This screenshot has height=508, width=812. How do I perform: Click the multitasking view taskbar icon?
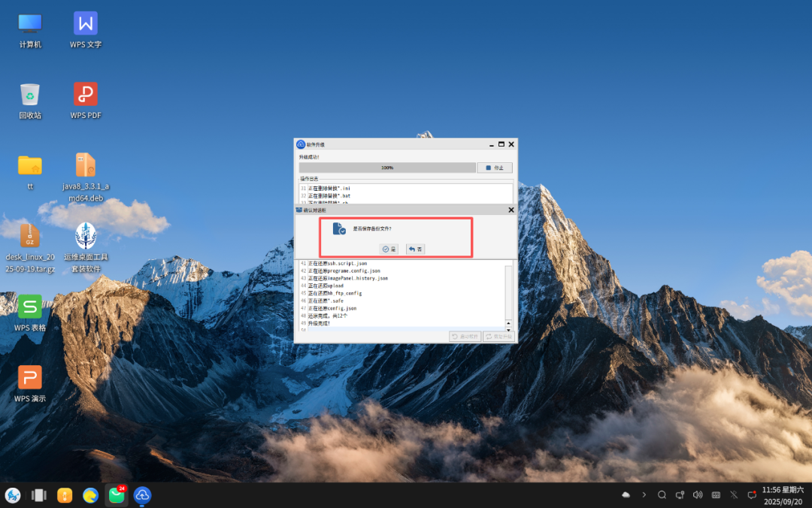tap(39, 495)
